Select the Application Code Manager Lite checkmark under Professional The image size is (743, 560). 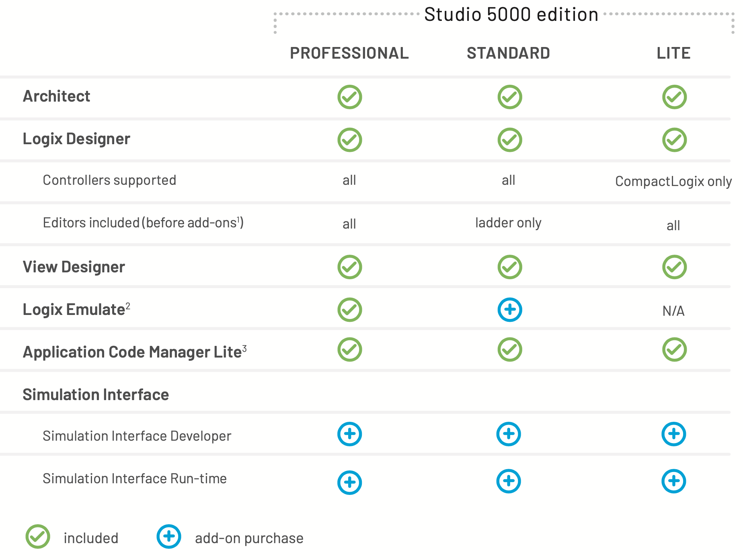tap(349, 350)
